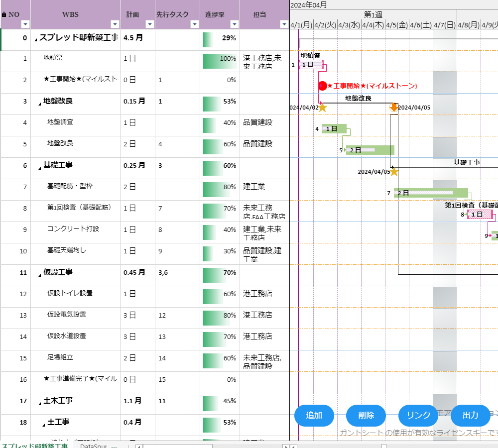Collapse the スプレッド邸新築工事 root task

[x=35, y=40]
